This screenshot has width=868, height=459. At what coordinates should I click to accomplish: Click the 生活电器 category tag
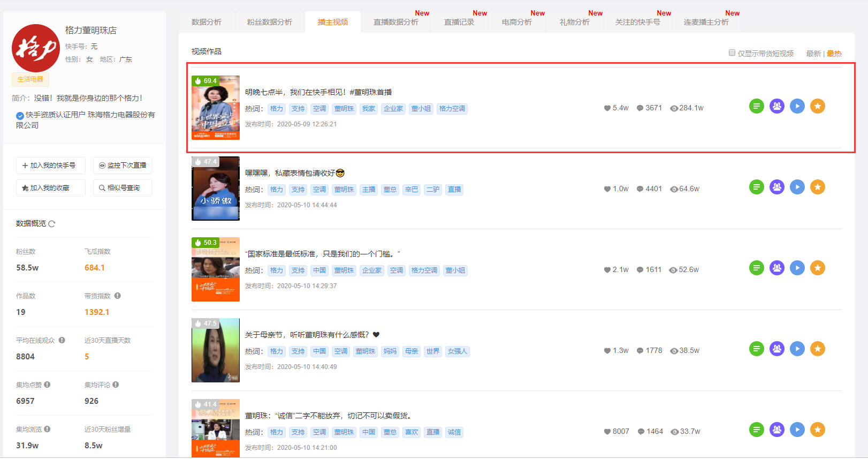tap(31, 79)
